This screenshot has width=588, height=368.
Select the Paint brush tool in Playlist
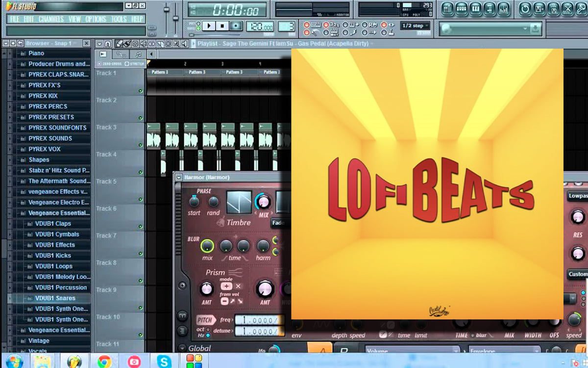point(126,44)
